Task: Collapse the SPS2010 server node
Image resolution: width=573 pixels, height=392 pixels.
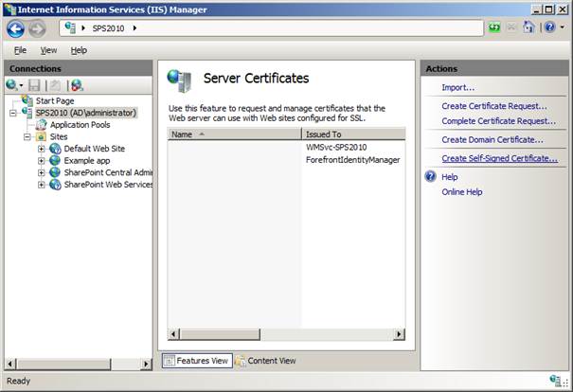Action: pyautogui.click(x=13, y=114)
